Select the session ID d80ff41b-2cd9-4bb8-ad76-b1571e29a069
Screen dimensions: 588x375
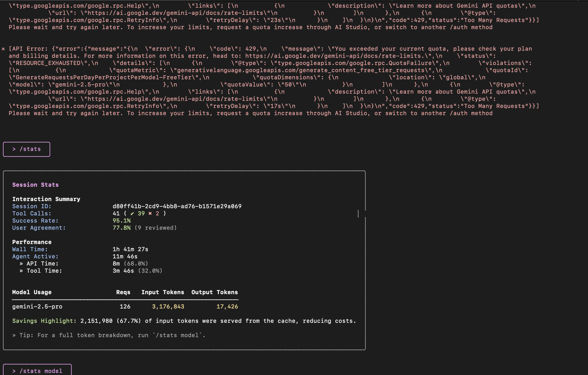click(x=177, y=206)
